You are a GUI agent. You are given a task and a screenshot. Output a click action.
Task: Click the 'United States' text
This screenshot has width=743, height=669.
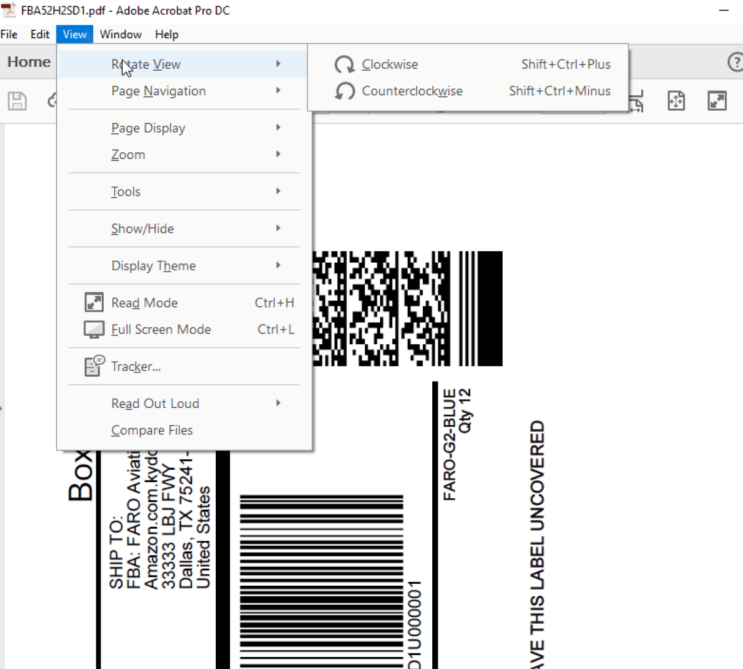[x=203, y=537]
